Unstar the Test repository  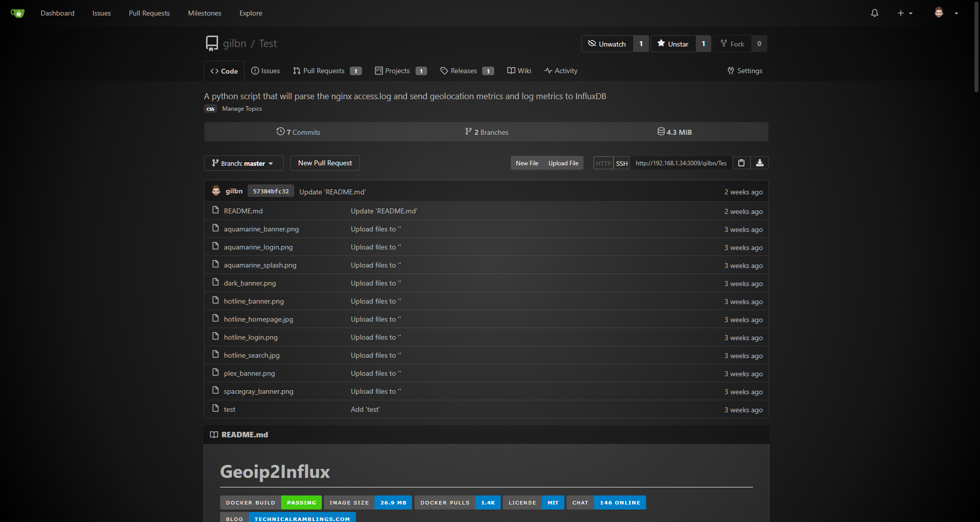pyautogui.click(x=673, y=44)
